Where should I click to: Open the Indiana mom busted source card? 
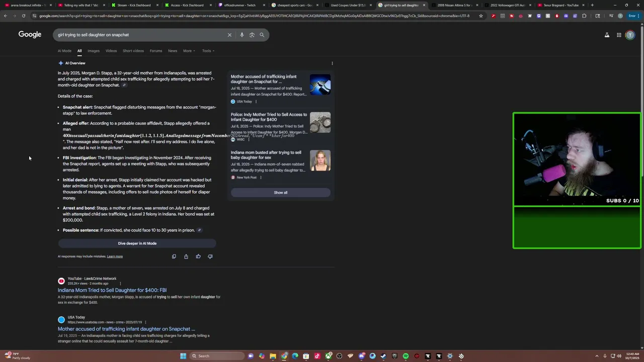[x=281, y=165]
